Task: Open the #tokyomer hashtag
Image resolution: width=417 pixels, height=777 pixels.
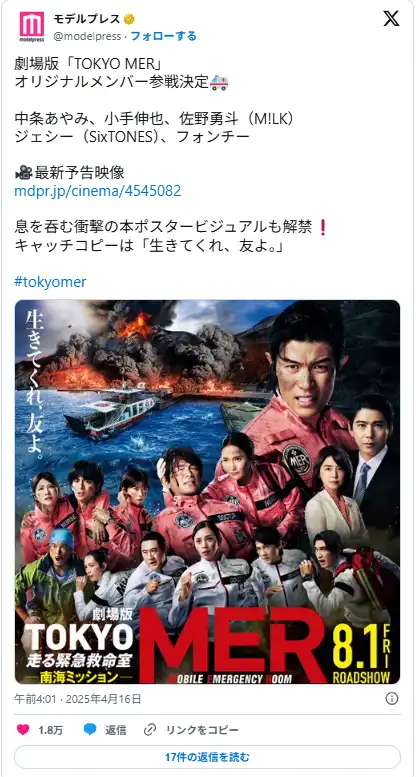Action: pos(51,282)
